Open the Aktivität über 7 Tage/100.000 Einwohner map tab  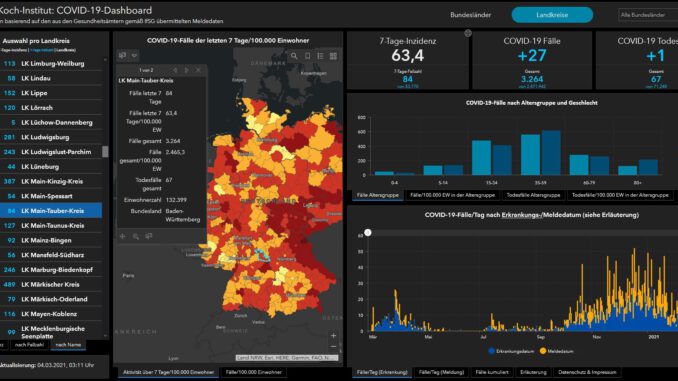point(168,372)
